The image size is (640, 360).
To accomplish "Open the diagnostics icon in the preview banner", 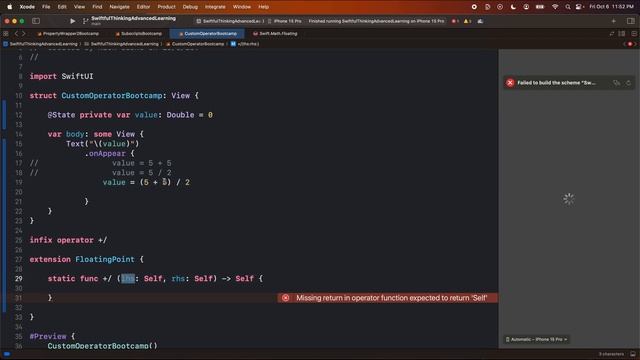I will [x=617, y=83].
